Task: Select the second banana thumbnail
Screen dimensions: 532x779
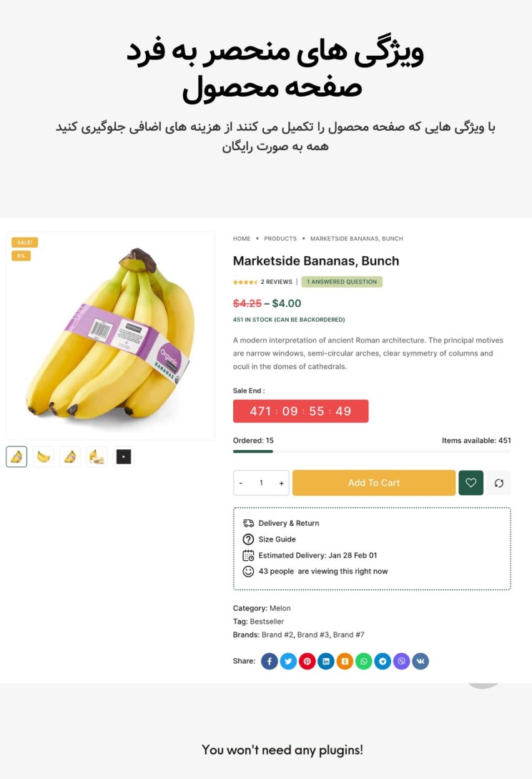Action: point(43,456)
